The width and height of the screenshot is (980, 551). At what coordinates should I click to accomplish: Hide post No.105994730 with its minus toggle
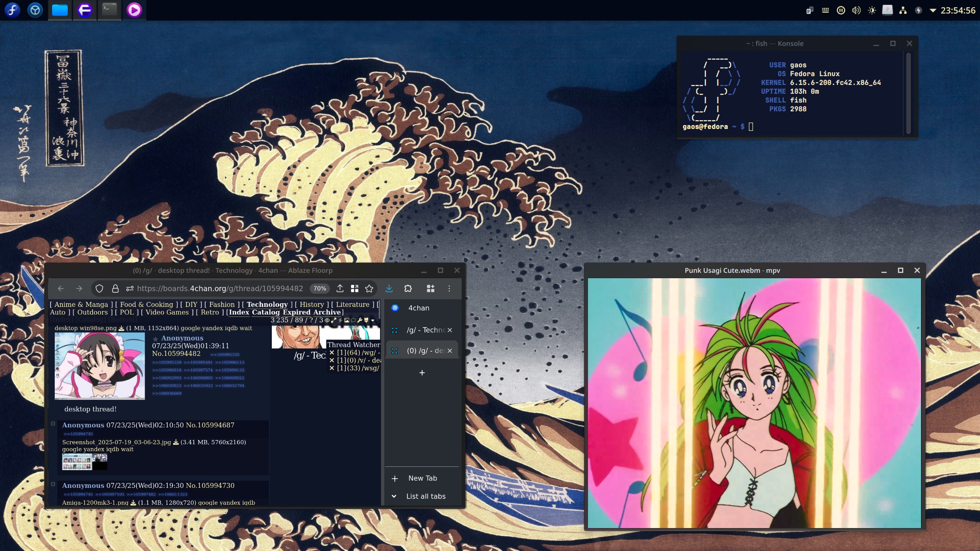click(x=53, y=484)
